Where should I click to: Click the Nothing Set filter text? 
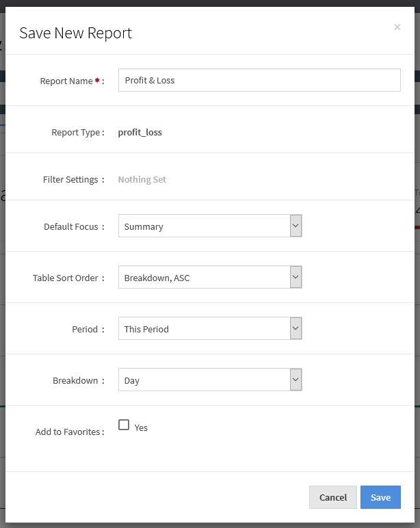click(142, 179)
